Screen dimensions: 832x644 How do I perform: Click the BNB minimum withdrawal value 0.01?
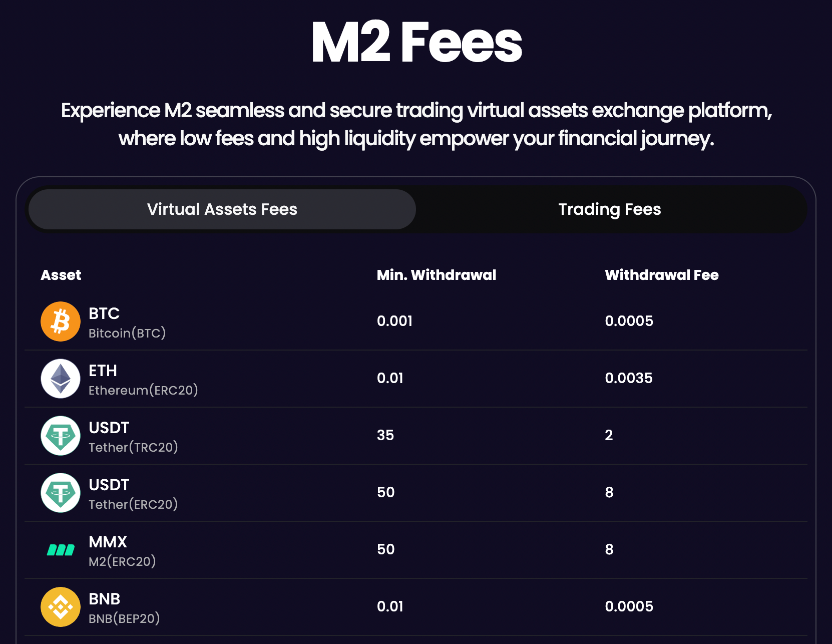[x=391, y=606]
